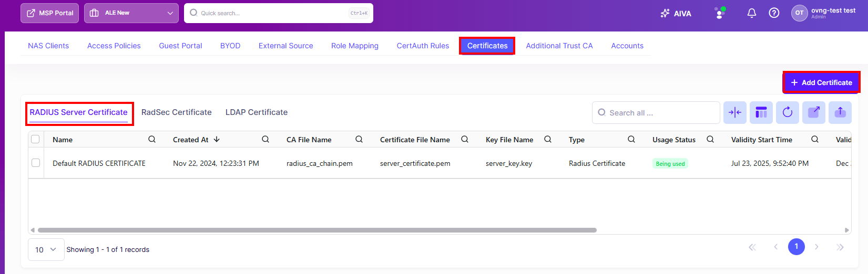Expand the ALE New organization dropdown
The width and height of the screenshot is (868, 274).
(x=131, y=13)
